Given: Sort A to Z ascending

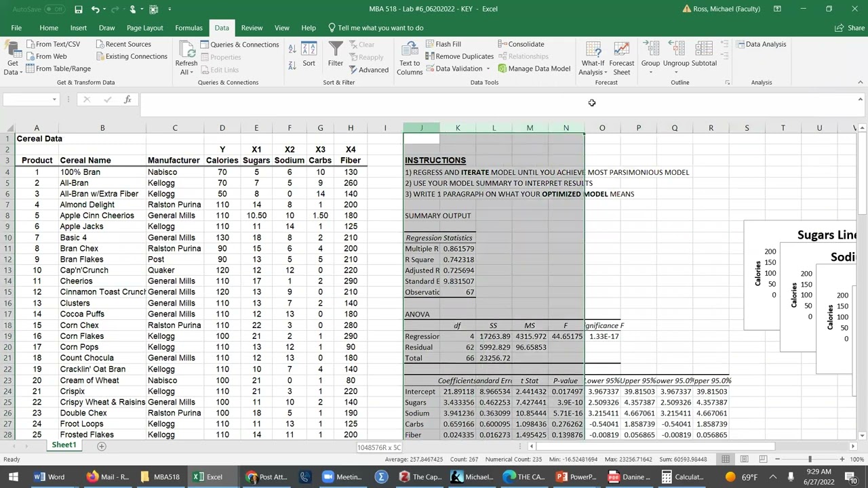Looking at the screenshot, I should [x=292, y=49].
